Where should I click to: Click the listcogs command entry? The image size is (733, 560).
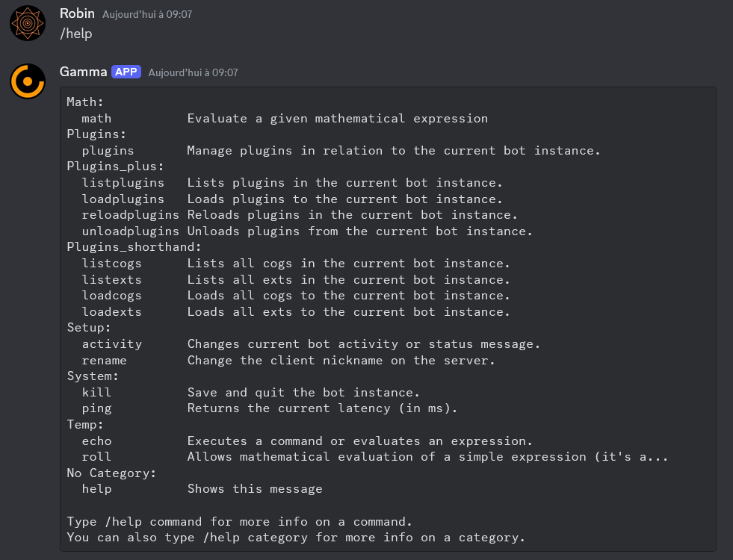point(111,263)
